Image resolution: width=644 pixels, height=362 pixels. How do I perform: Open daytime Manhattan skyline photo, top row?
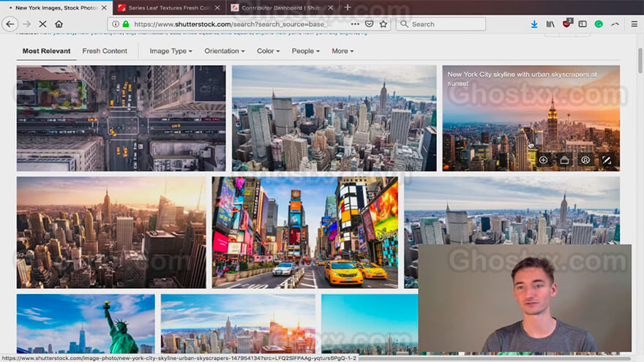(334, 118)
